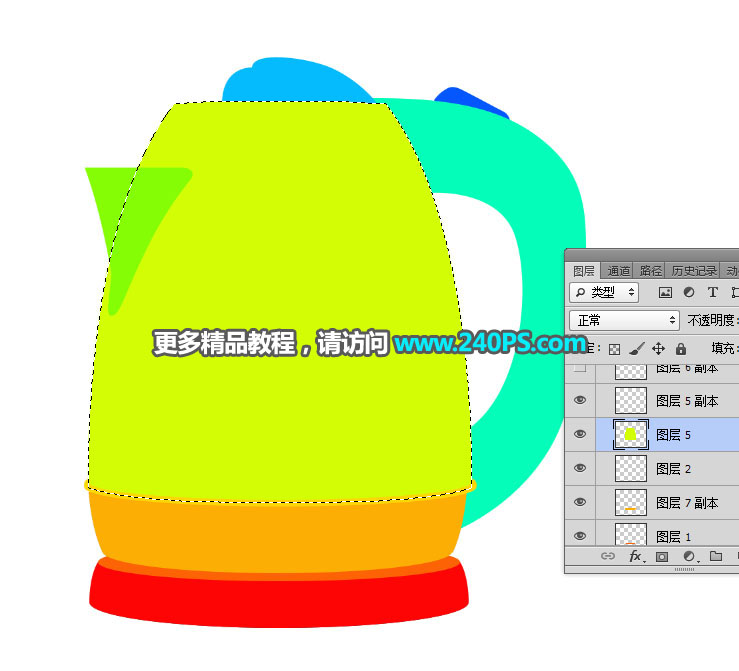Select the 图层 1 layer name
The width and height of the screenshot is (739, 671).
[673, 537]
